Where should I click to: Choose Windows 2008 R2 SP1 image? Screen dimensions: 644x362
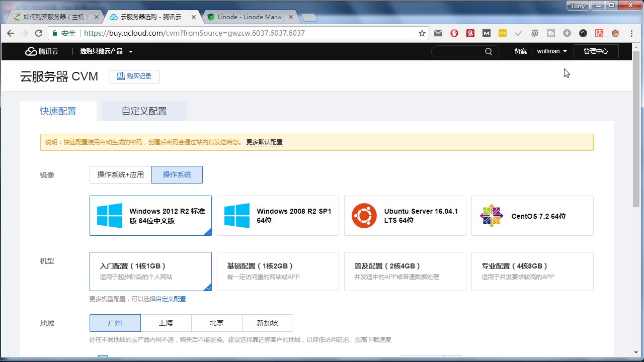pos(278,216)
